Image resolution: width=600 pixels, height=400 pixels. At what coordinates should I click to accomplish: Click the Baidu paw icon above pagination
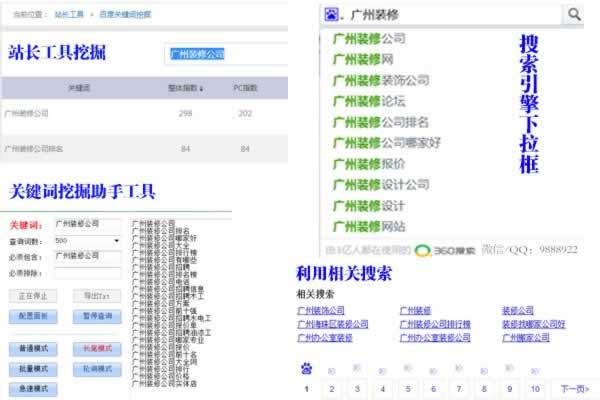(306, 369)
